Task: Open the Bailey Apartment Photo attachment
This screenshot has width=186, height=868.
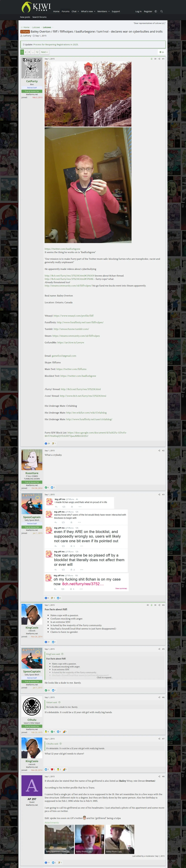Action: pos(59,839)
